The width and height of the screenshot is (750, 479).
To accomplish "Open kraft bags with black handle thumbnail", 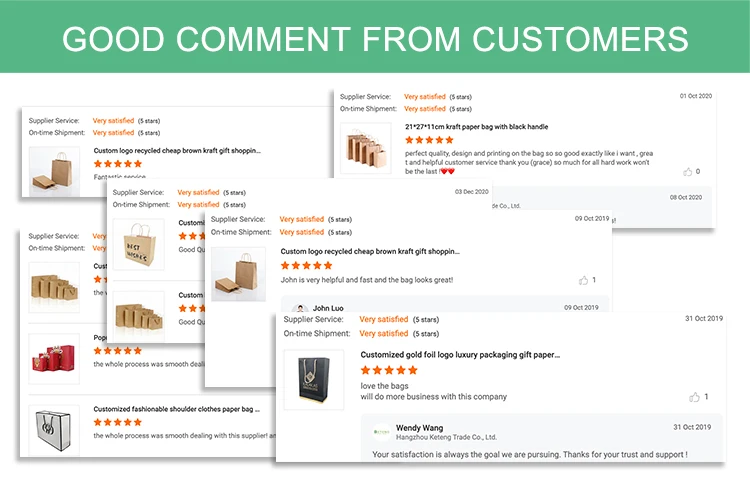I will point(365,148).
